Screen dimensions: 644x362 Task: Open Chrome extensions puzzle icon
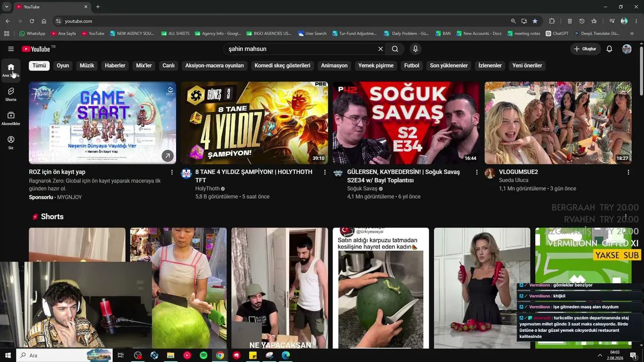552,21
